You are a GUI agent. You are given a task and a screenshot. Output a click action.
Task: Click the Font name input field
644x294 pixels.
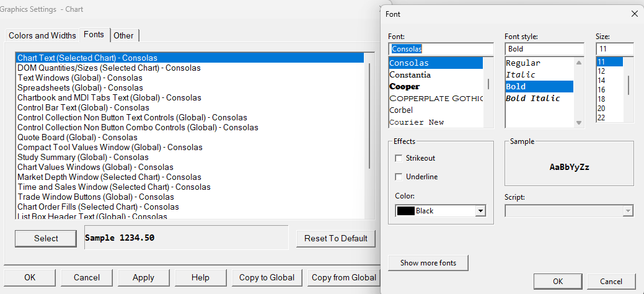point(441,48)
